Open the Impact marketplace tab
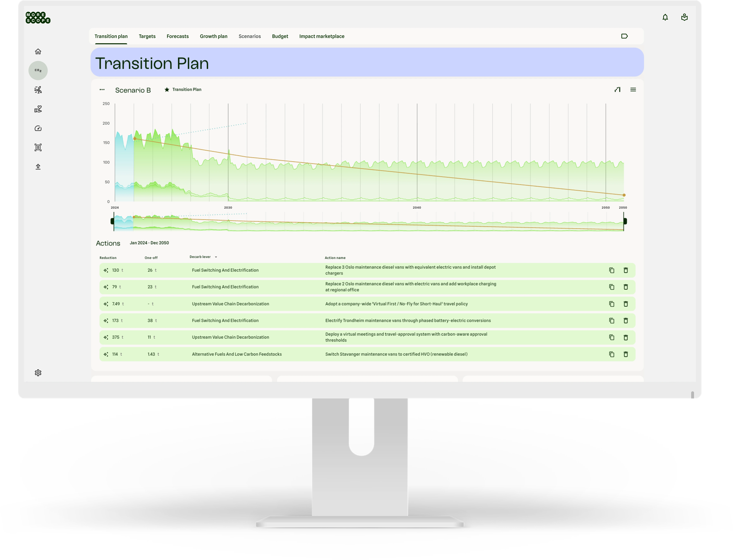 click(x=322, y=36)
